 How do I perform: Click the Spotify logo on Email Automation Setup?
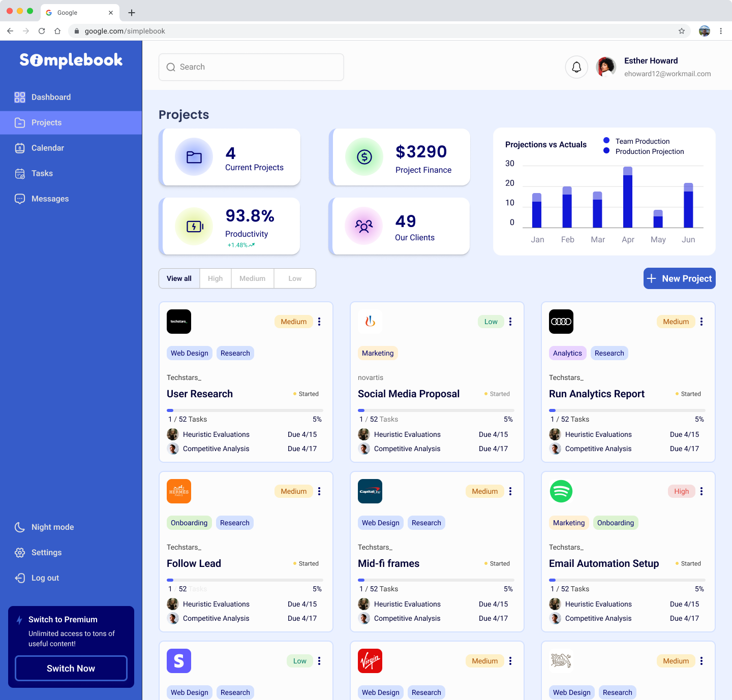pos(561,491)
